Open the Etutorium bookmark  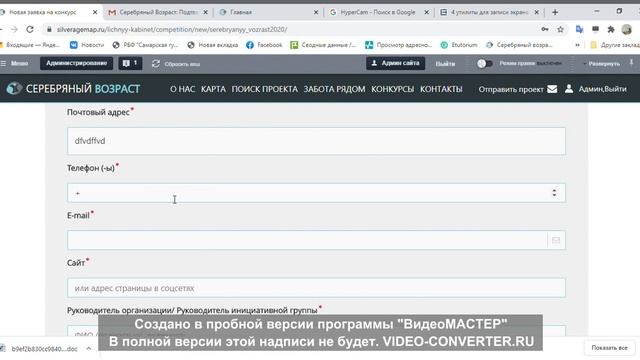[x=459, y=45]
